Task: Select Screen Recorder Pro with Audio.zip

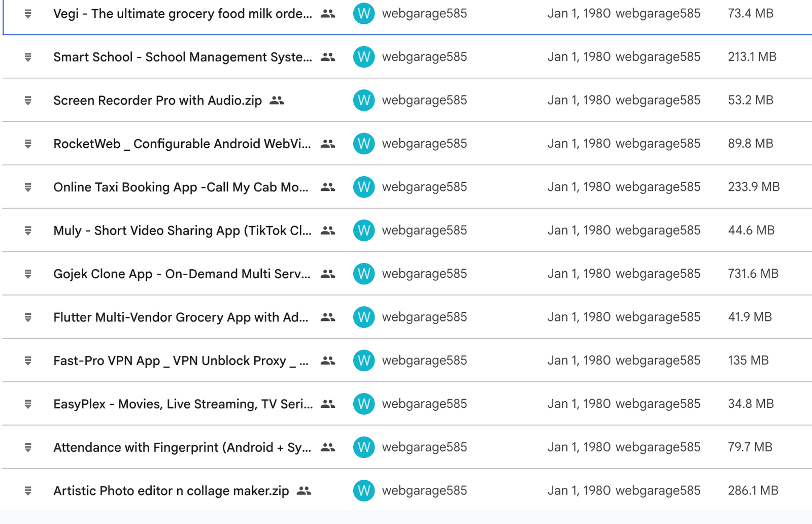Action: pos(158,101)
